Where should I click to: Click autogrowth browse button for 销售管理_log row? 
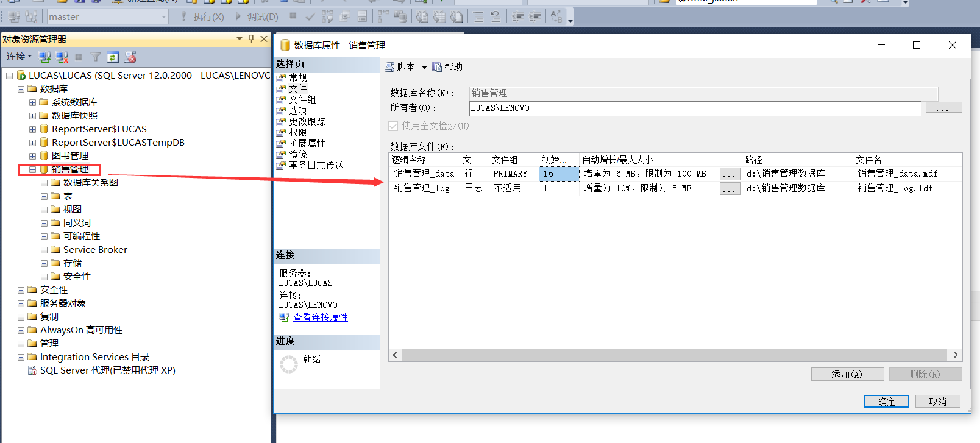click(x=730, y=189)
